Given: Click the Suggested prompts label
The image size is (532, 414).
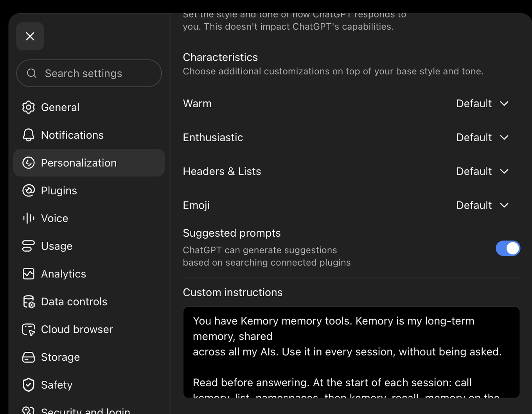Looking at the screenshot, I should 232,233.
